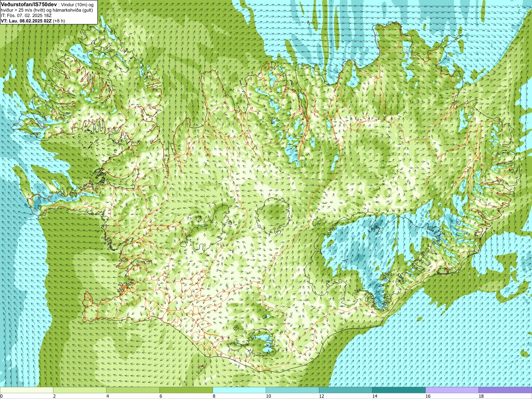The width and height of the screenshot is (532, 399).
Task: Click the 4–6 m/s green legend swatch
Action: pyautogui.click(x=133, y=390)
